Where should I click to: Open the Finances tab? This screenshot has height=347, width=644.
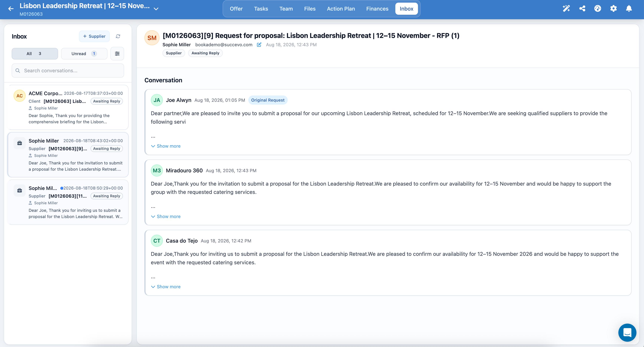(x=377, y=9)
